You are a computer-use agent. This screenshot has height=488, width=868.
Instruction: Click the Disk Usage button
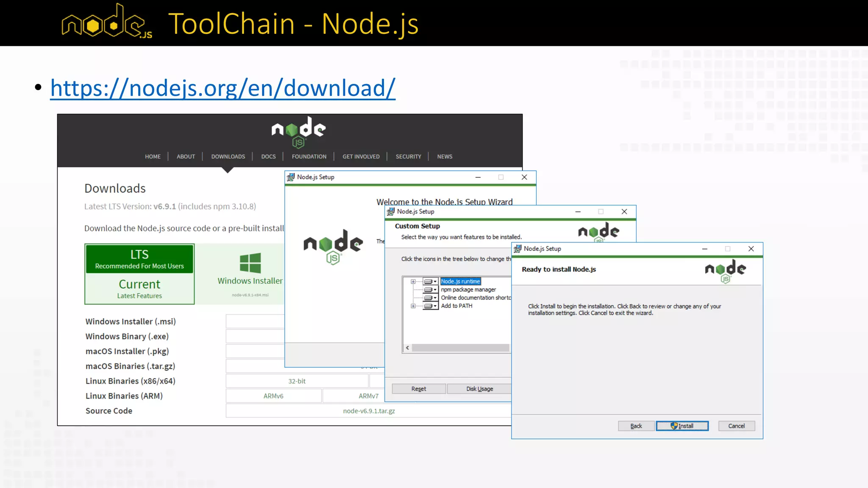(479, 389)
